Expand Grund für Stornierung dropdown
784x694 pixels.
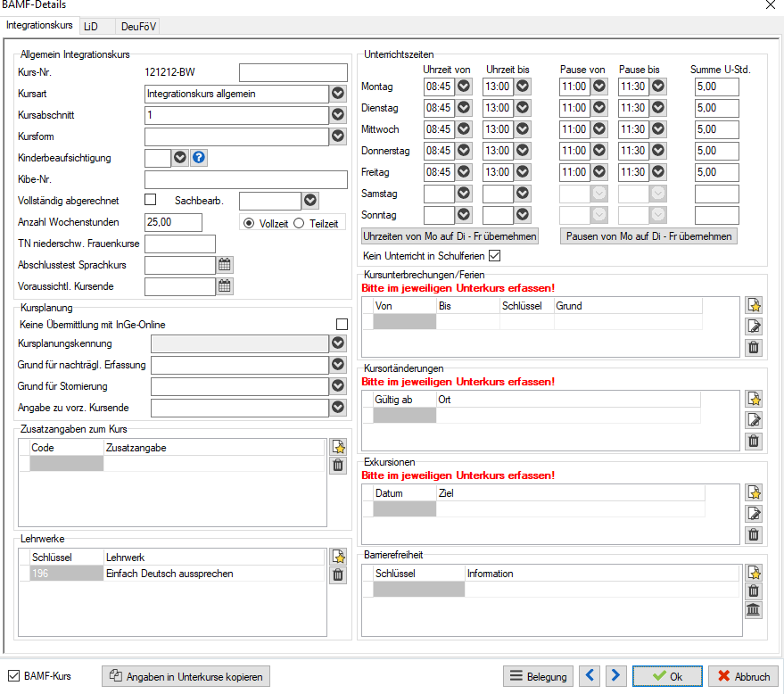(x=339, y=386)
